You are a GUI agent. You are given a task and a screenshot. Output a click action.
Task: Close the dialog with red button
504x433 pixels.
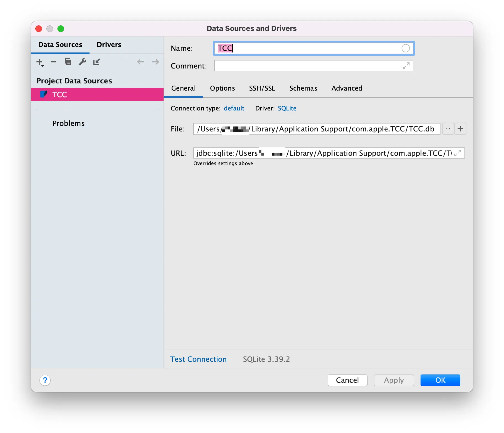pos(39,29)
